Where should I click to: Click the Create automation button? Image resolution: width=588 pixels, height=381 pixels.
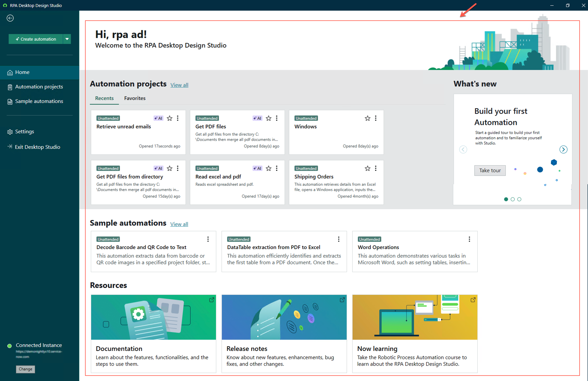[x=36, y=39]
